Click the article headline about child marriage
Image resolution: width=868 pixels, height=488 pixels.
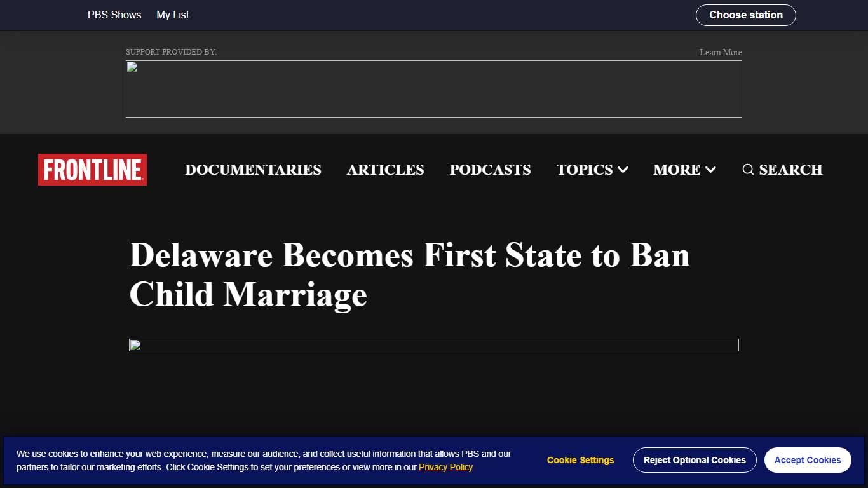409,274
